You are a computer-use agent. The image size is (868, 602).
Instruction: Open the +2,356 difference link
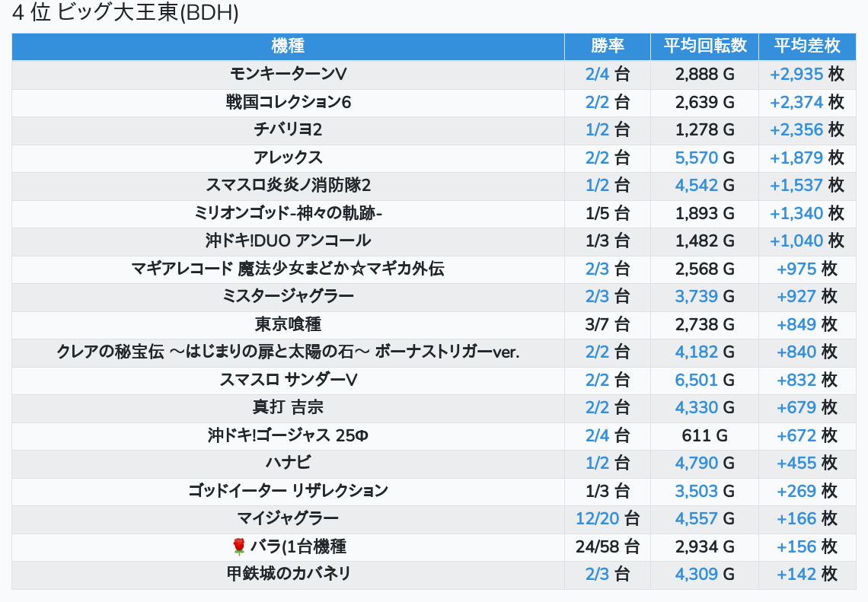pyautogui.click(x=796, y=130)
